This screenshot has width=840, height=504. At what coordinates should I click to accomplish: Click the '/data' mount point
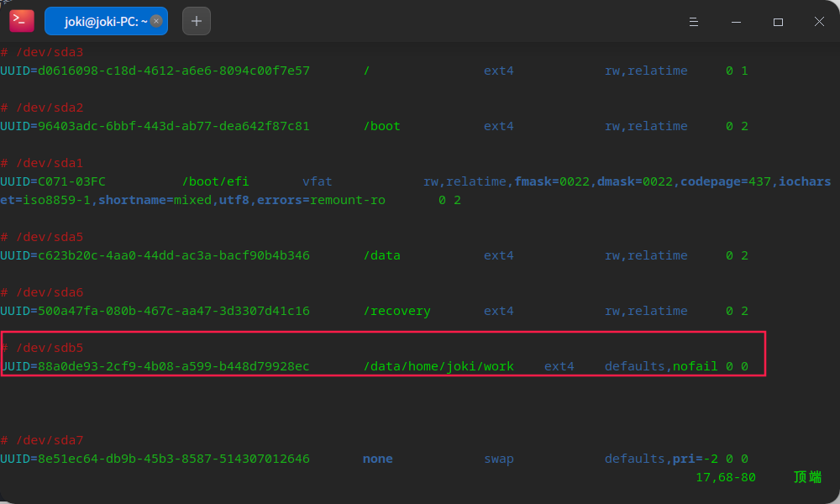click(x=382, y=255)
